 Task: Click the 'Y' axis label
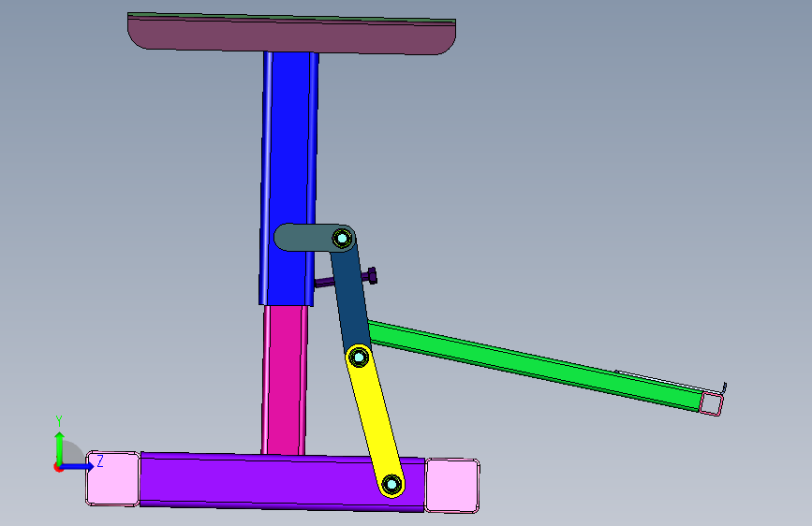pos(59,421)
